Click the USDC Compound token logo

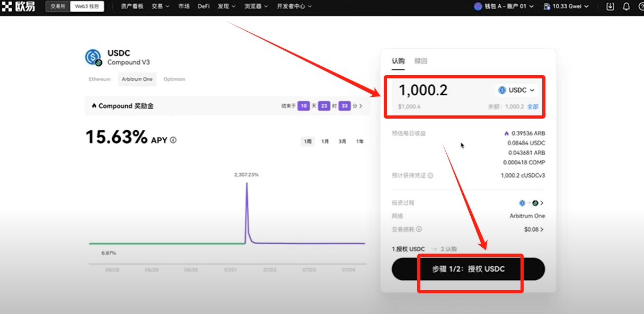(x=93, y=57)
